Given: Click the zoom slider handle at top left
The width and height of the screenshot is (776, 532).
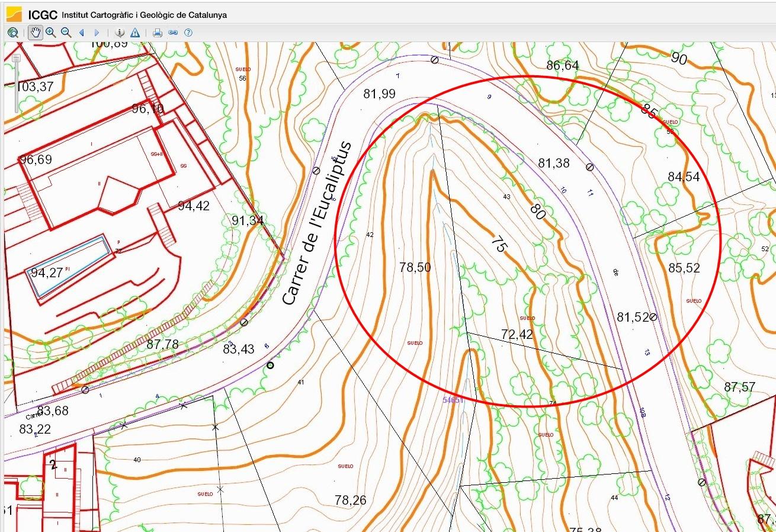Looking at the screenshot, I should [x=17, y=58].
